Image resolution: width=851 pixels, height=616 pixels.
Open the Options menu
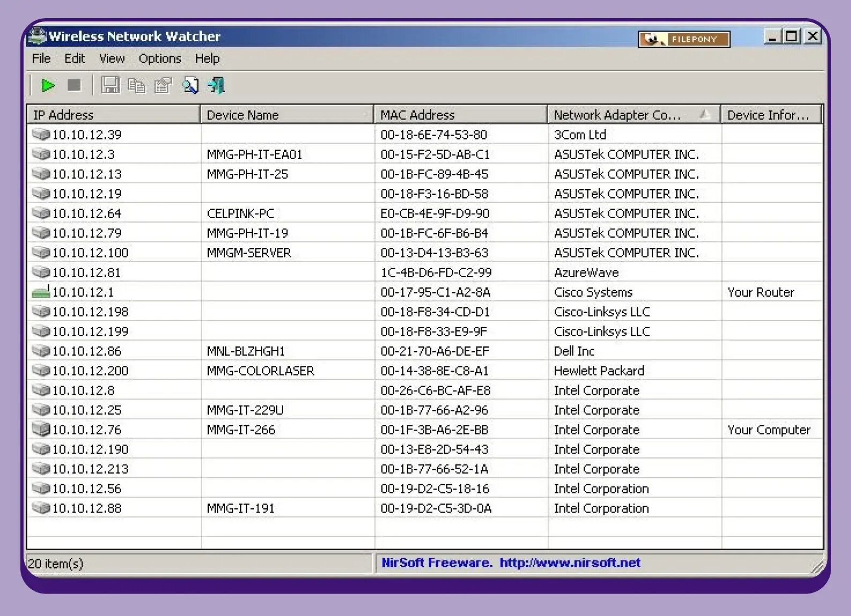pos(160,58)
